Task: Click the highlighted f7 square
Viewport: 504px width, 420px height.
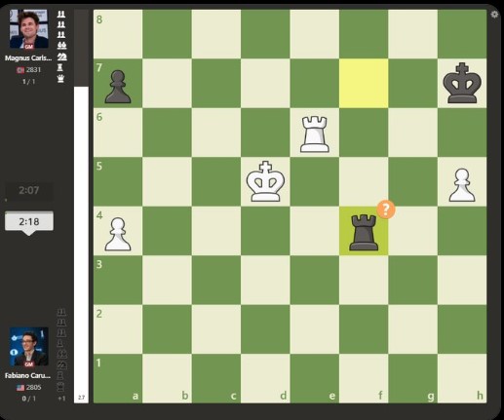Action: (x=364, y=84)
